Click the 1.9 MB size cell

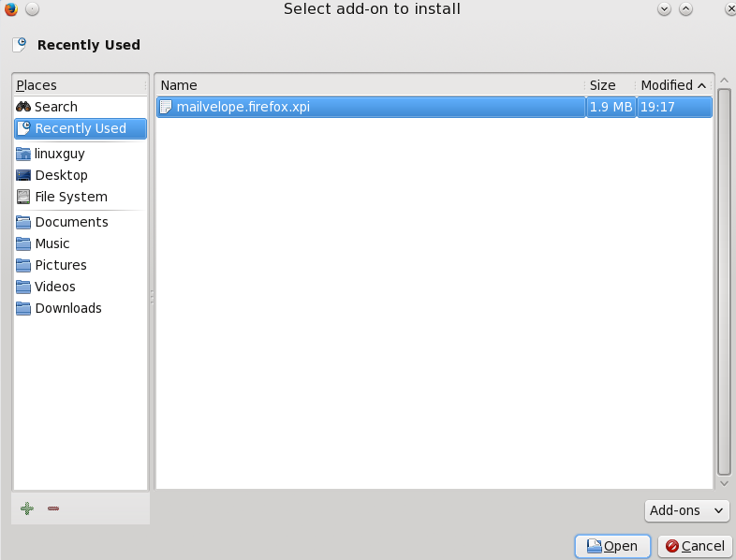(x=611, y=107)
